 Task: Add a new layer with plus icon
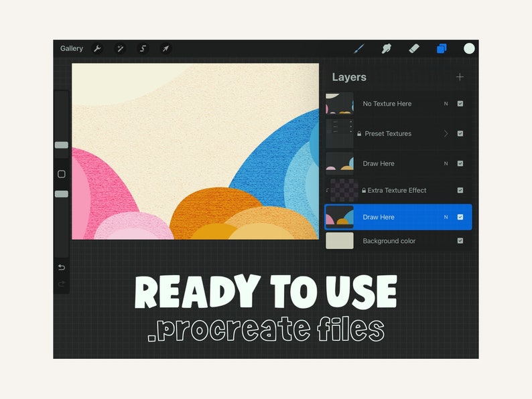(460, 77)
